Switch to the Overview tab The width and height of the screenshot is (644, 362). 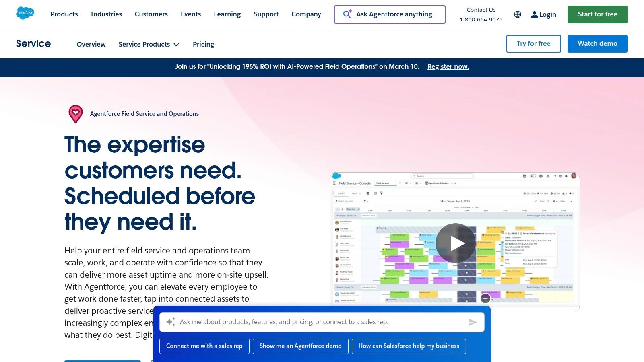click(91, 44)
